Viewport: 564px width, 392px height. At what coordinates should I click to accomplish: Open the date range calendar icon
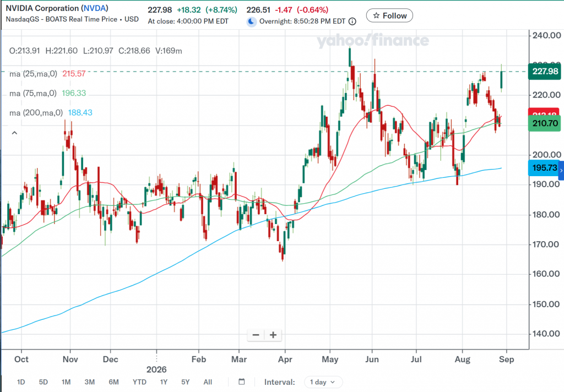coord(242,382)
